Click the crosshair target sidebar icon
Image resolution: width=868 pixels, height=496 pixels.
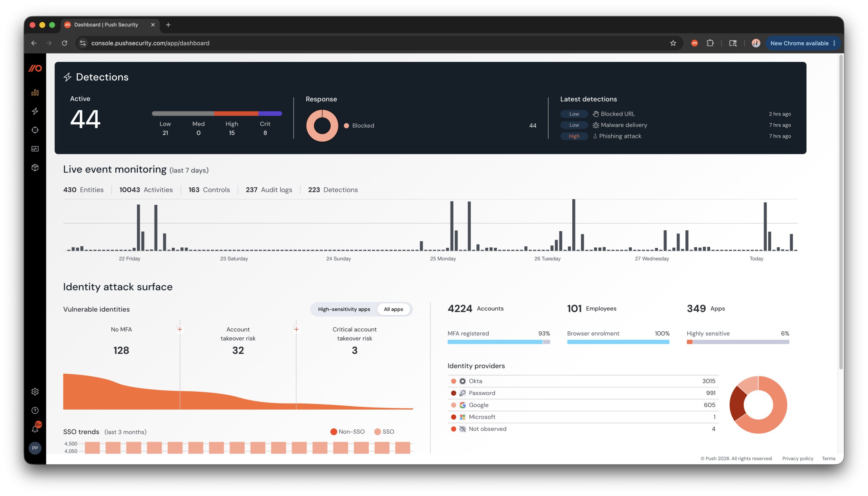pyautogui.click(x=35, y=130)
